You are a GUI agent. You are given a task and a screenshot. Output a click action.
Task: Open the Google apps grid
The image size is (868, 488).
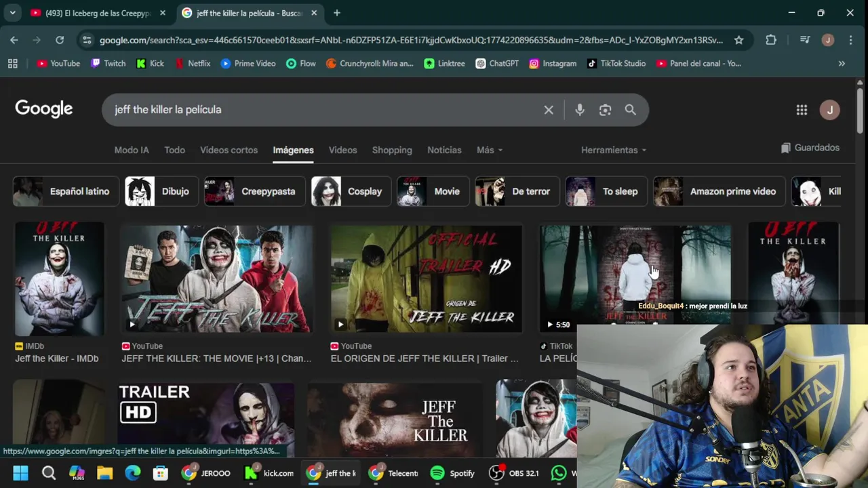802,110
